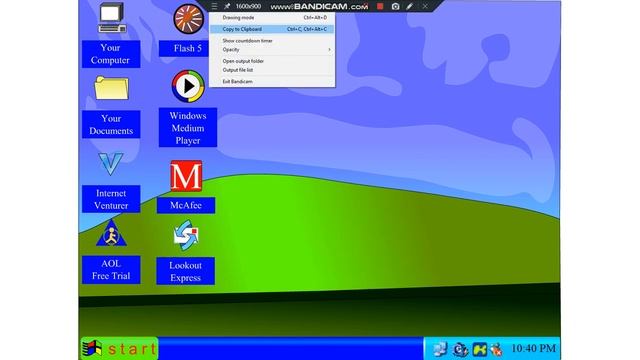Open the Internet Venturer V icon
The width and height of the screenshot is (640, 360).
click(x=111, y=164)
